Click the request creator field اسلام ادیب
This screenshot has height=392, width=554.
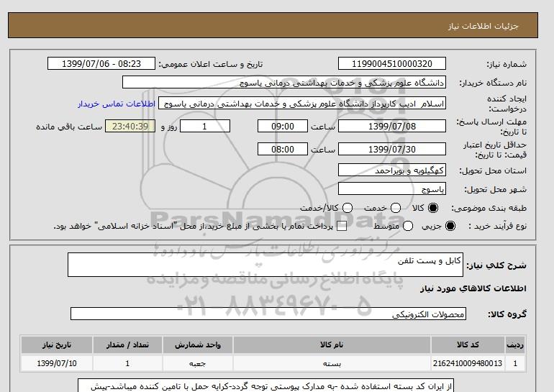tap(302, 104)
